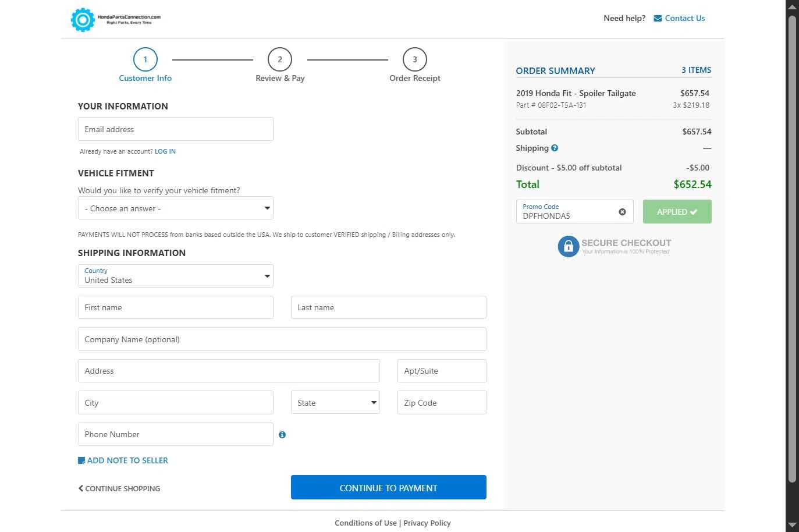This screenshot has height=532, width=799.
Task: Click the note icon beside Add Note to Seller
Action: pos(81,460)
